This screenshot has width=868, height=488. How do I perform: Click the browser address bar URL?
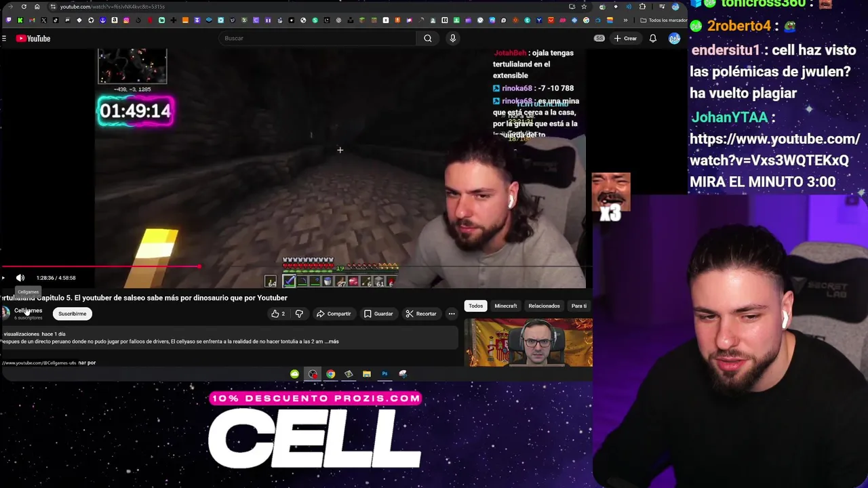(112, 7)
